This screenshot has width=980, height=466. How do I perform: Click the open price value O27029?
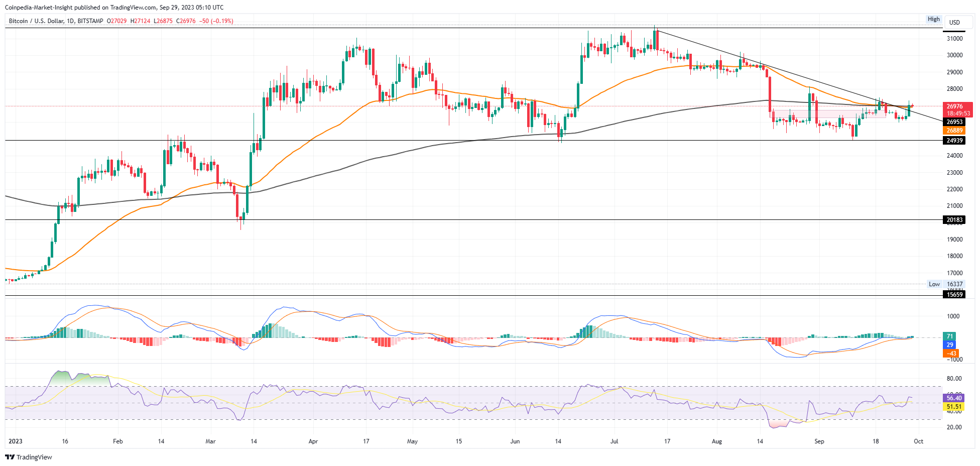[117, 21]
